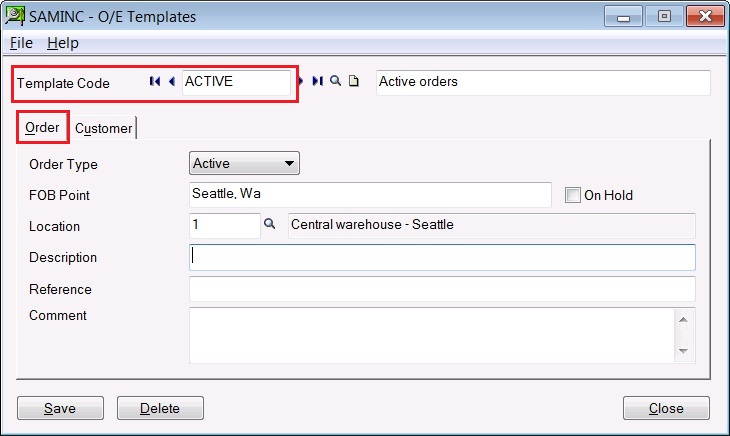This screenshot has width=730, height=436.
Task: Click the SAMINC application icon in title bar
Action: [x=14, y=15]
